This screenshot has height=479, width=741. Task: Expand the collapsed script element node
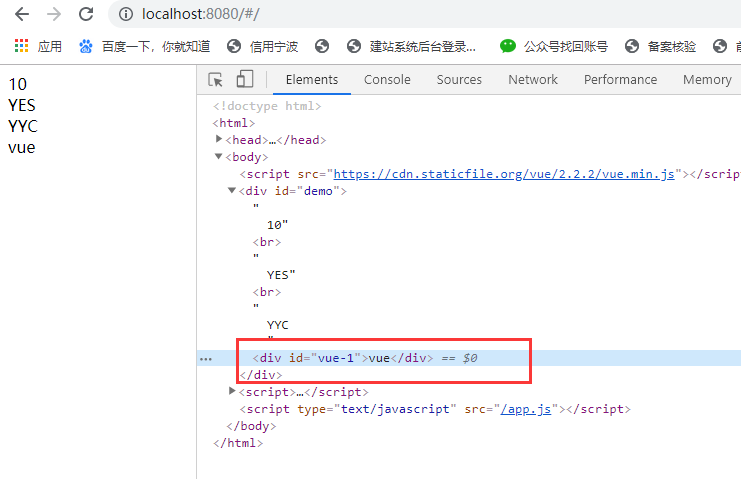232,391
